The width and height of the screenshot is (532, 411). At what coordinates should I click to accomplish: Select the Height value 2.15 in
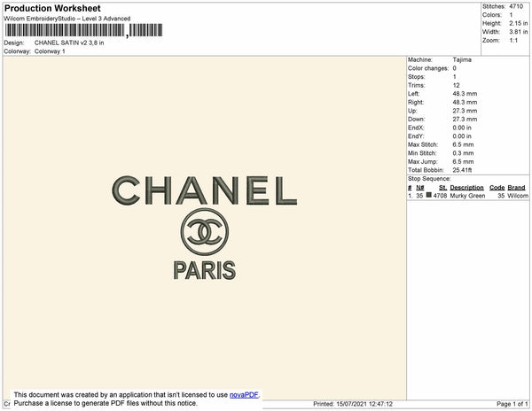pyautogui.click(x=519, y=23)
